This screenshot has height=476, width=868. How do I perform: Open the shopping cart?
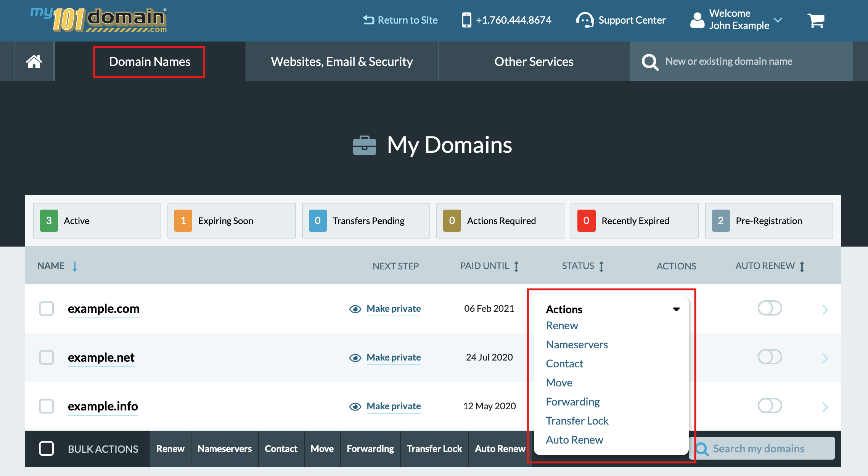(x=816, y=20)
